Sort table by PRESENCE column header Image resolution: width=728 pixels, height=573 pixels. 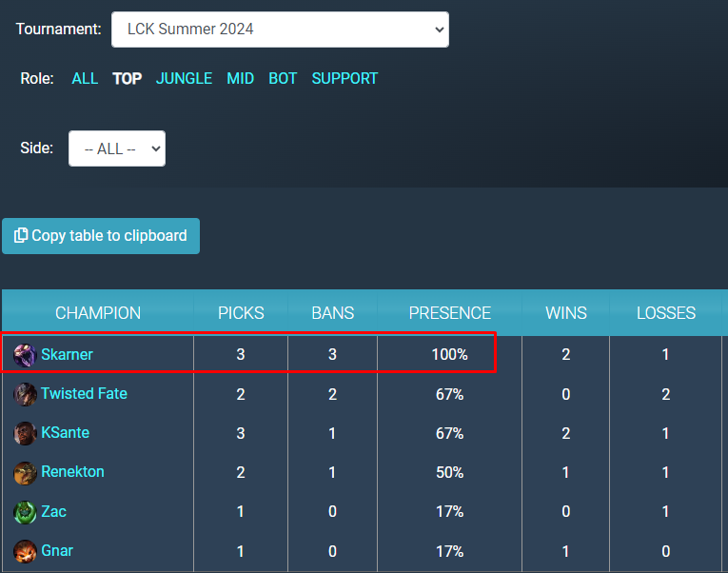click(449, 313)
